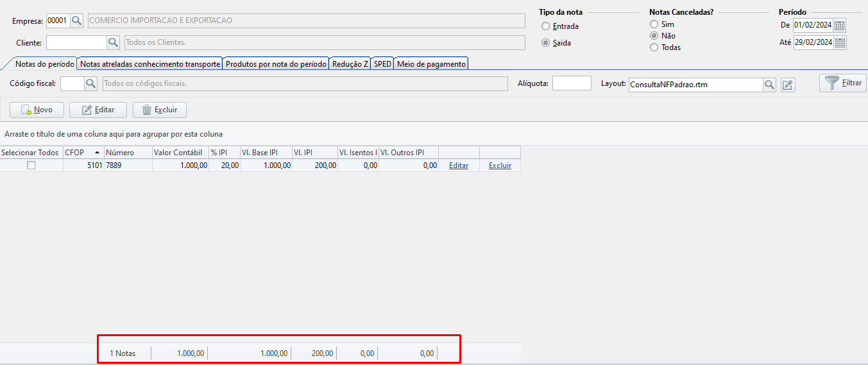The width and height of the screenshot is (868, 365).
Task: Focus the Empresa code field
Action: point(58,21)
